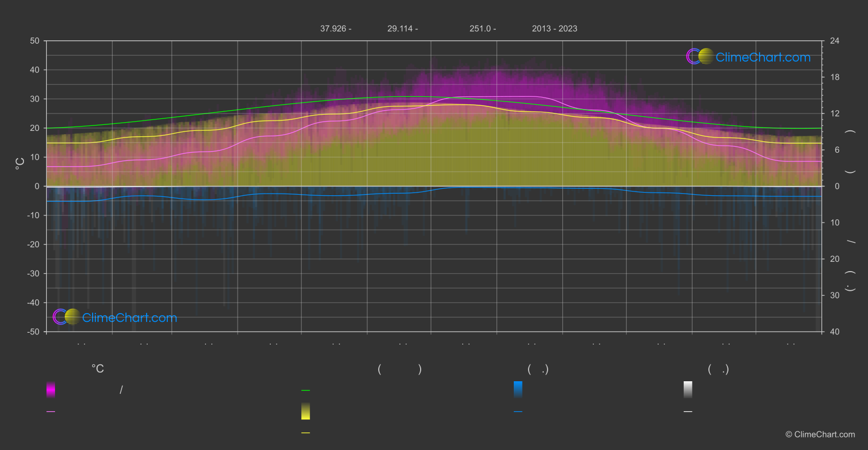The width and height of the screenshot is (868, 450).
Task: Click the magenta gradient temperature range swatch
Action: click(x=51, y=389)
